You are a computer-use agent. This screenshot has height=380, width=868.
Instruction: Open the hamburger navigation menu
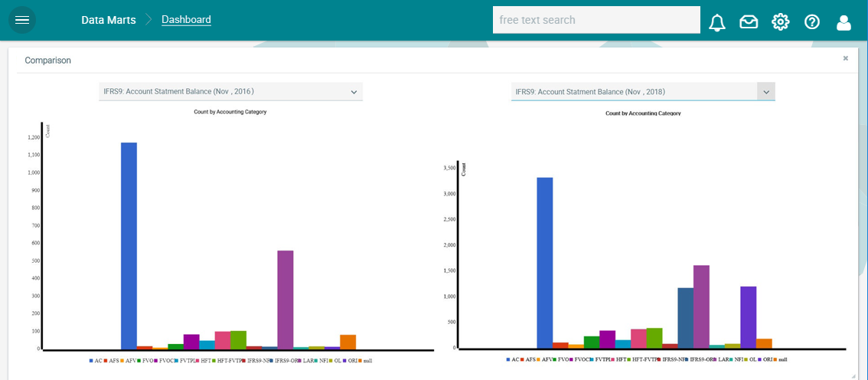coord(22,20)
